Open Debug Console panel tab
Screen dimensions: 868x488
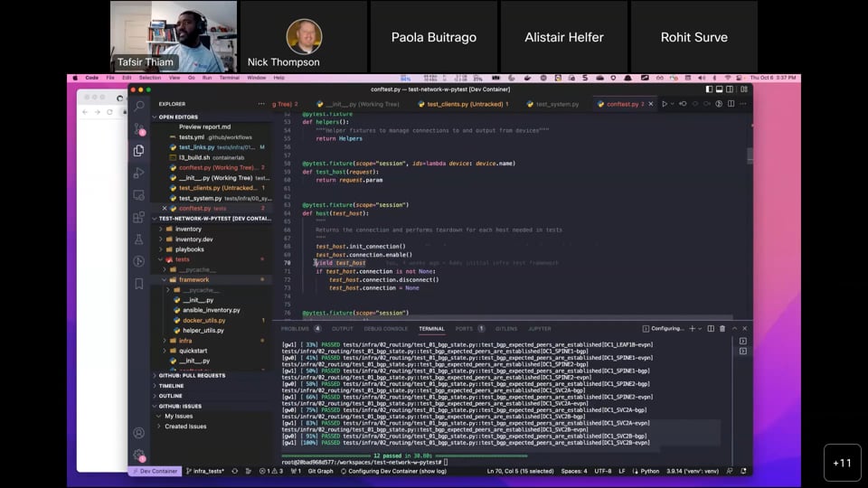tap(386, 329)
